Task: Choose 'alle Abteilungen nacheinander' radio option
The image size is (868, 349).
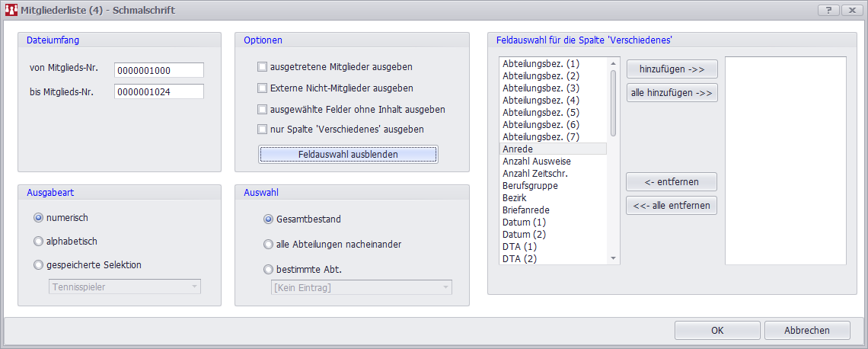Action: (x=268, y=245)
